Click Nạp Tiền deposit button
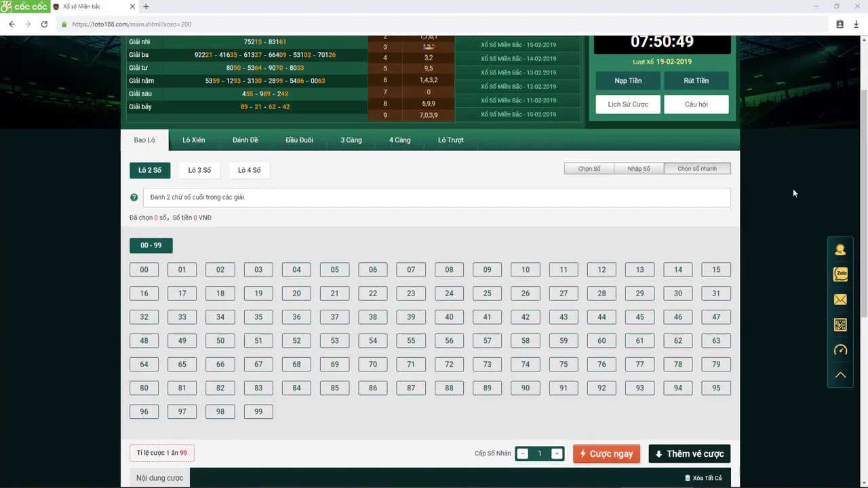868x488 pixels. (628, 81)
